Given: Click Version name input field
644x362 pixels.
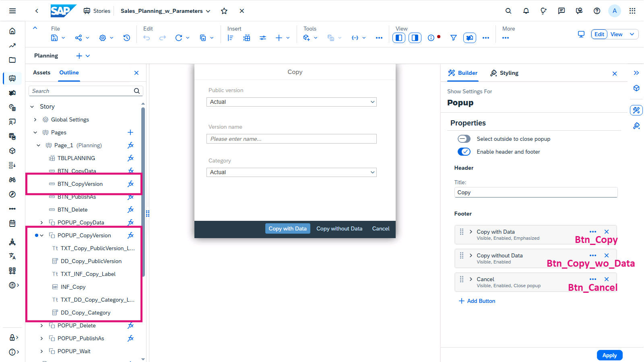Looking at the screenshot, I should [291, 139].
